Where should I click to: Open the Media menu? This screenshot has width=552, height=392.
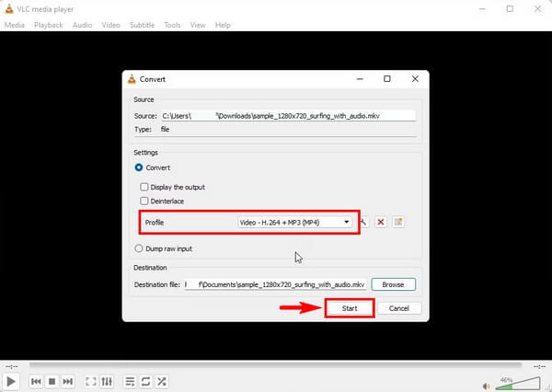tap(15, 26)
